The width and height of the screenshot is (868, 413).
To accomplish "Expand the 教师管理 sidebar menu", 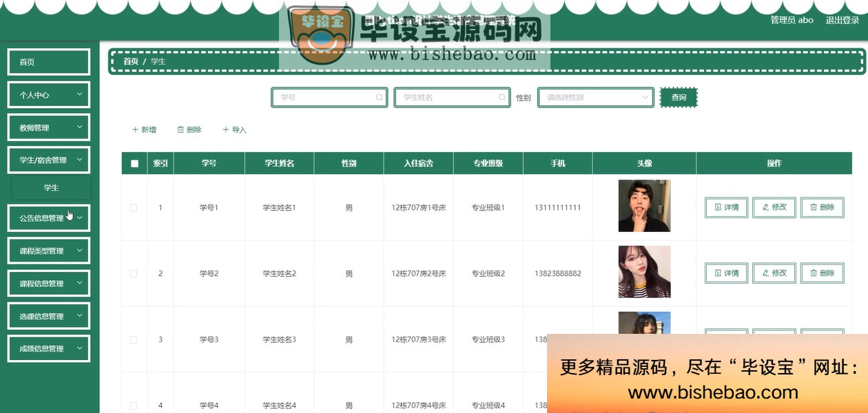I will pos(49,127).
